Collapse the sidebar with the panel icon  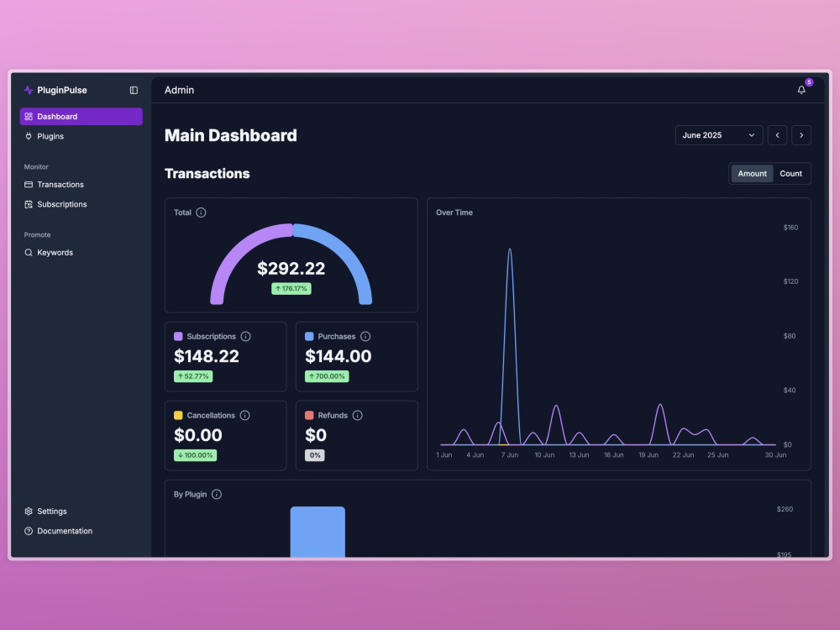[x=134, y=90]
